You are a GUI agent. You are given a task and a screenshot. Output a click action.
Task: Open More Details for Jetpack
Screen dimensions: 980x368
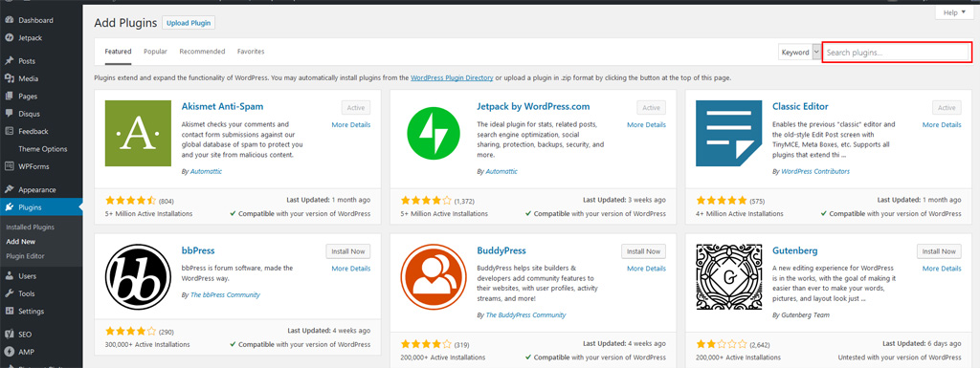point(646,125)
